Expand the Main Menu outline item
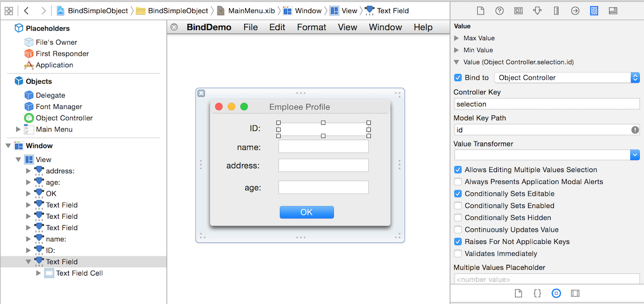Image resolution: width=644 pixels, height=304 pixels. point(18,129)
